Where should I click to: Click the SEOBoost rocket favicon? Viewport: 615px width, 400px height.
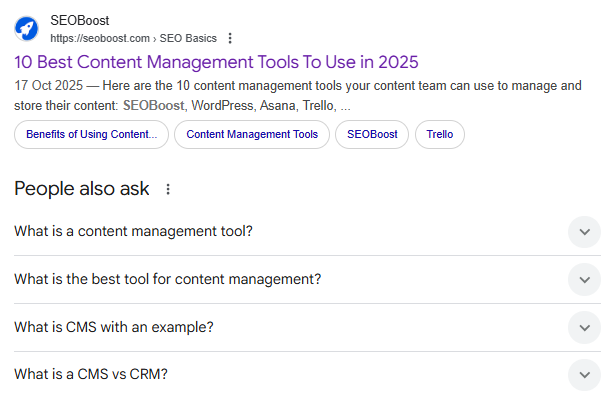pyautogui.click(x=26, y=29)
